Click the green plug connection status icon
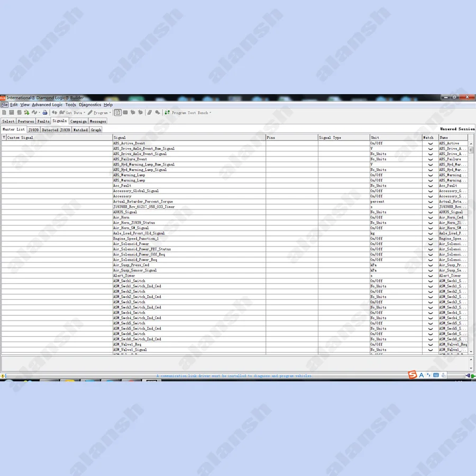 473,376
